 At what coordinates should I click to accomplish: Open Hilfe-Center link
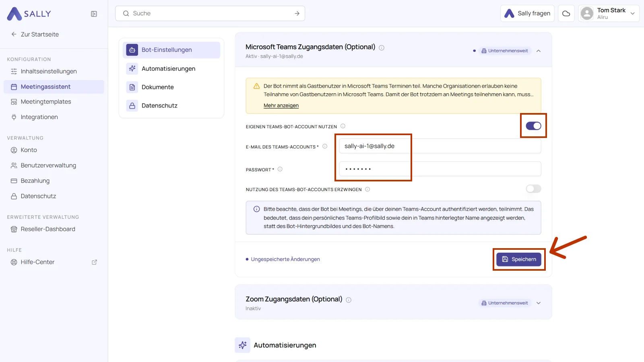(x=54, y=262)
